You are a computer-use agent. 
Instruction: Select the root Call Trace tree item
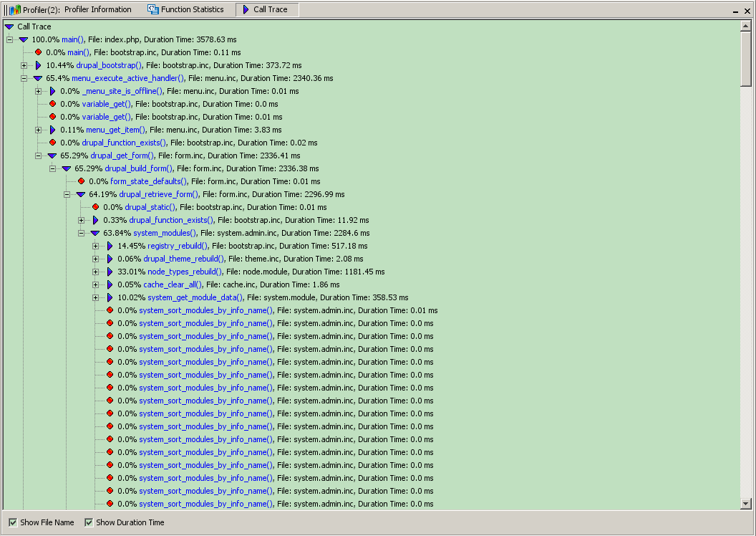(x=34, y=27)
